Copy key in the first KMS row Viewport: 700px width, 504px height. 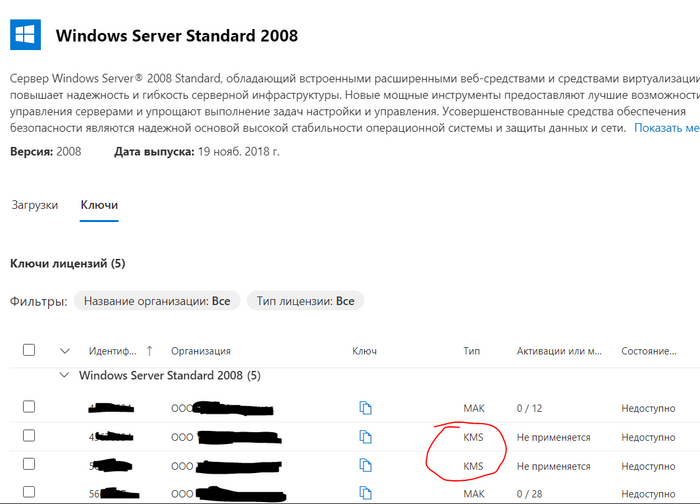pyautogui.click(x=365, y=437)
